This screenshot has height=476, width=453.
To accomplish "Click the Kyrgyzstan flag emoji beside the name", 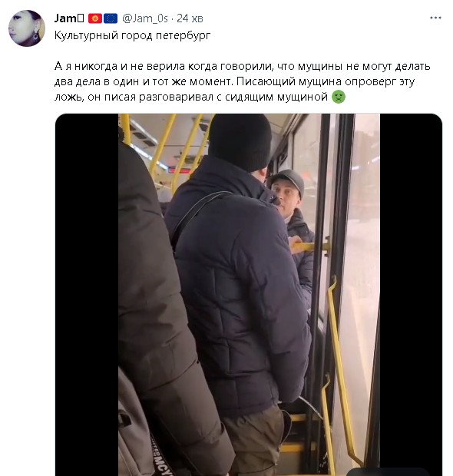I will click(x=95, y=19).
